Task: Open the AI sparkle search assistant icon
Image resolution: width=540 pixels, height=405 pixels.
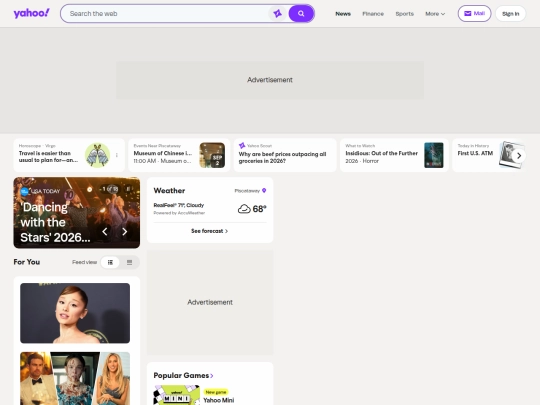Action: [277, 14]
